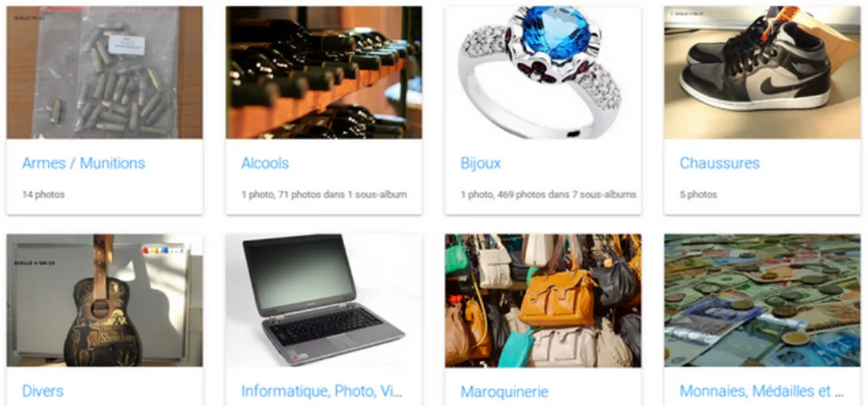Click the black Nike sneaker thumbnail

(762, 73)
